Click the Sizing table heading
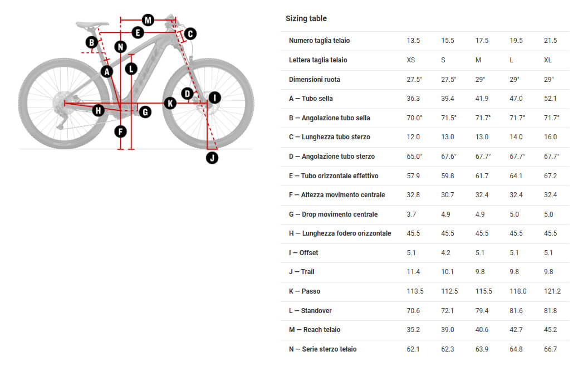This screenshot has width=588, height=366. [x=306, y=18]
